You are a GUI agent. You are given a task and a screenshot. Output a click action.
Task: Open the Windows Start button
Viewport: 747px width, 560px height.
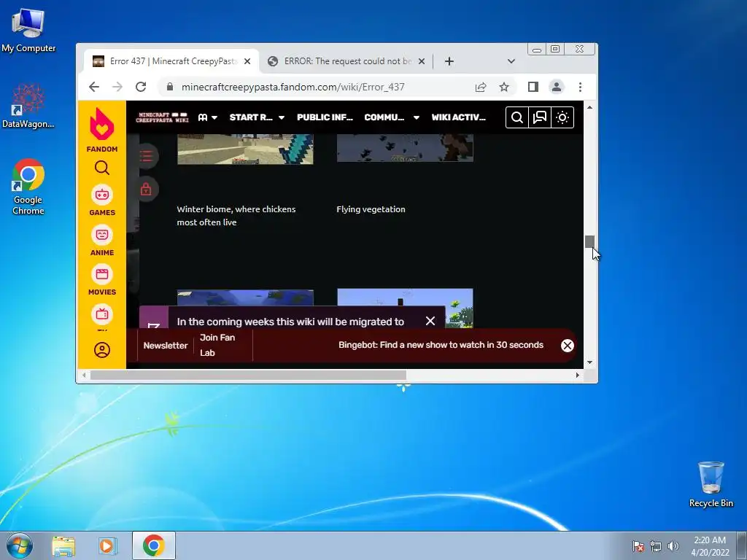pyautogui.click(x=20, y=545)
